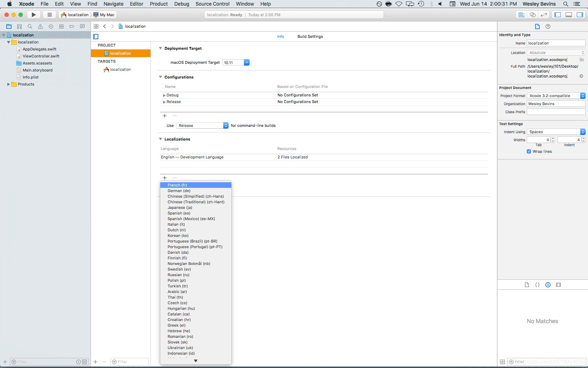This screenshot has width=588, height=368.
Task: Open Notification Center icon
Action: (577, 4)
